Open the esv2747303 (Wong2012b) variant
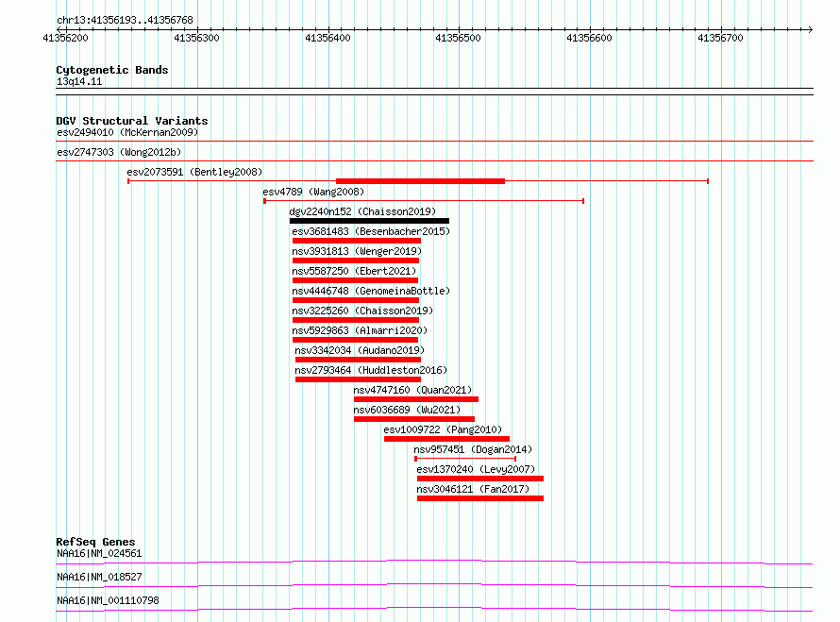The image size is (840, 622). click(x=119, y=152)
